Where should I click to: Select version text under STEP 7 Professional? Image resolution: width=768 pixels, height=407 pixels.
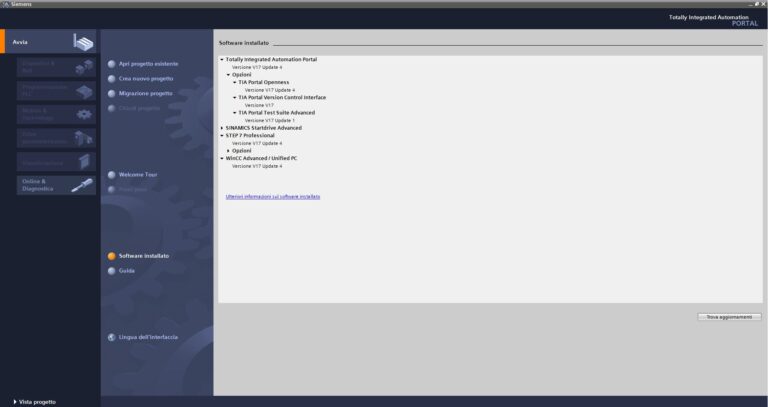pyautogui.click(x=257, y=143)
